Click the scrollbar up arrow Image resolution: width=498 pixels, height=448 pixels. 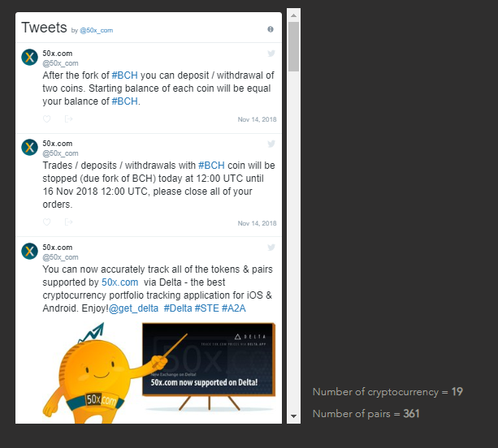(293, 15)
